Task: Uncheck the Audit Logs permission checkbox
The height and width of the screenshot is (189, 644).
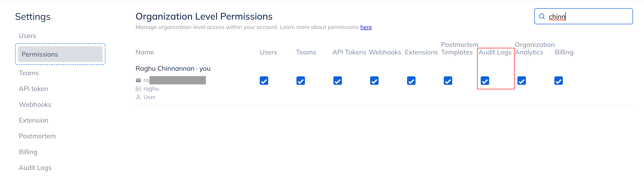Action: tap(485, 81)
